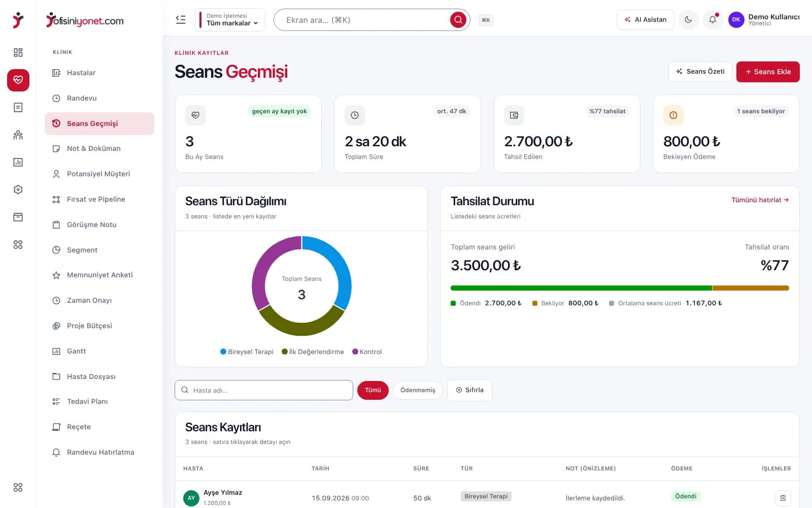Click the Tümünü hatırlat link
Viewport: 812px width, 508px height.
[x=760, y=200]
